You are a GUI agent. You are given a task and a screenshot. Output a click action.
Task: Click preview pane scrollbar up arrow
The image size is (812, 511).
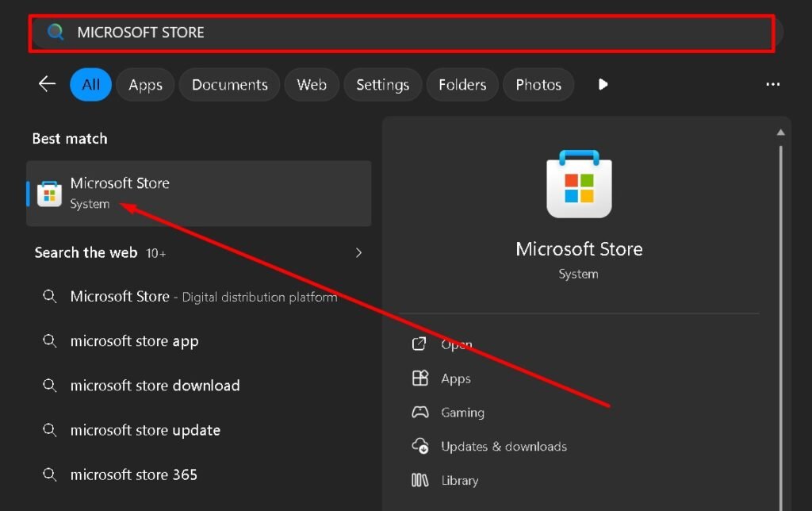780,133
